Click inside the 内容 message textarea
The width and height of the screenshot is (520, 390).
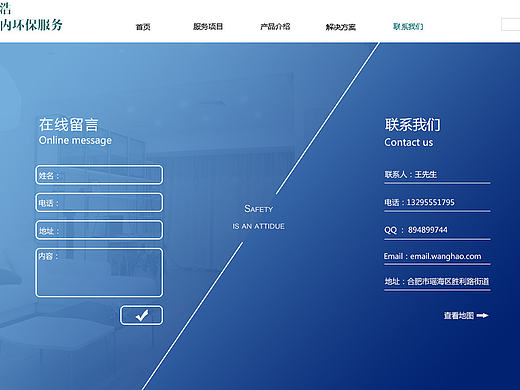pyautogui.click(x=99, y=272)
